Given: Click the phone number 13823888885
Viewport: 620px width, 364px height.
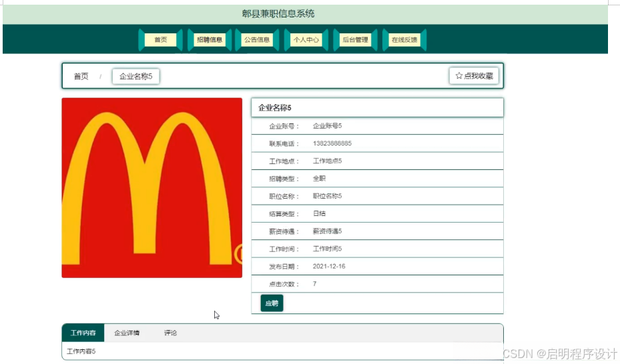Looking at the screenshot, I should pyautogui.click(x=332, y=143).
